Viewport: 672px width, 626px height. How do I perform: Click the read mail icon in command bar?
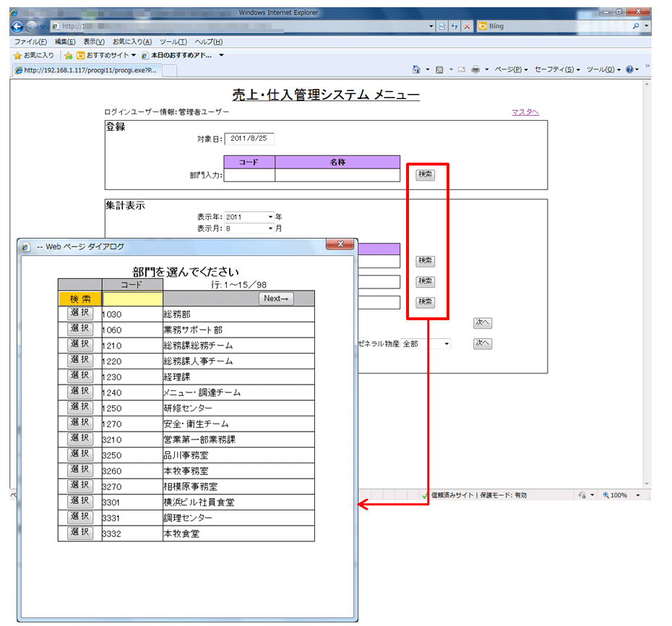click(462, 69)
